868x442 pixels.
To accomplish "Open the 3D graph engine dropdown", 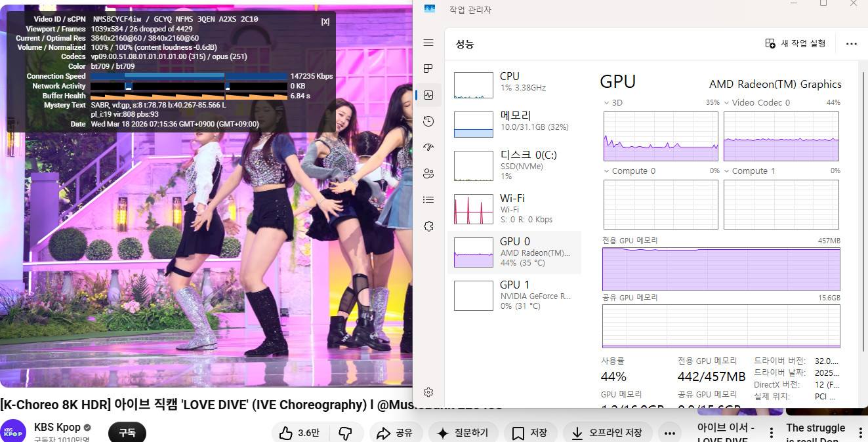I will click(606, 103).
